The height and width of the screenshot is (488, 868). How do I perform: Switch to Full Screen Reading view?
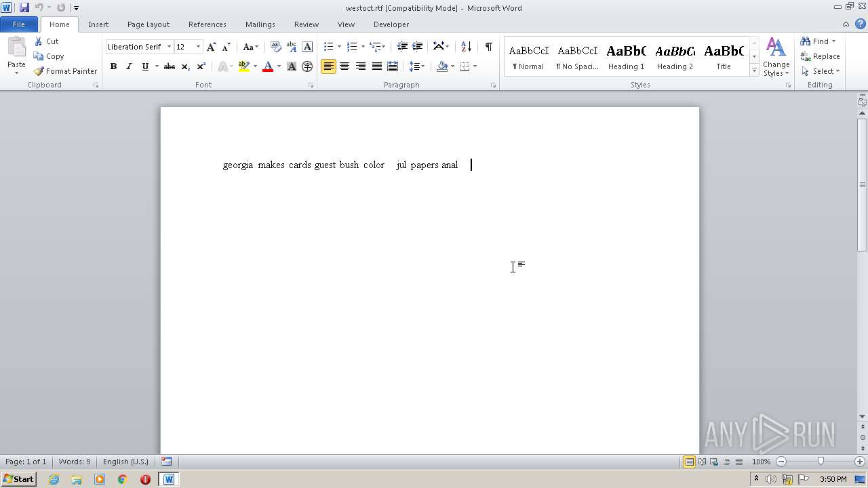point(702,462)
